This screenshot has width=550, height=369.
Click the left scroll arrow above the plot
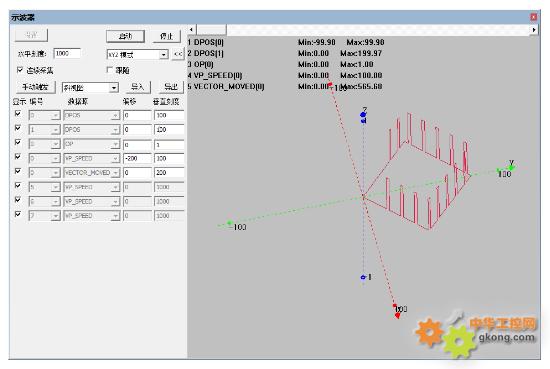pyautogui.click(x=191, y=30)
